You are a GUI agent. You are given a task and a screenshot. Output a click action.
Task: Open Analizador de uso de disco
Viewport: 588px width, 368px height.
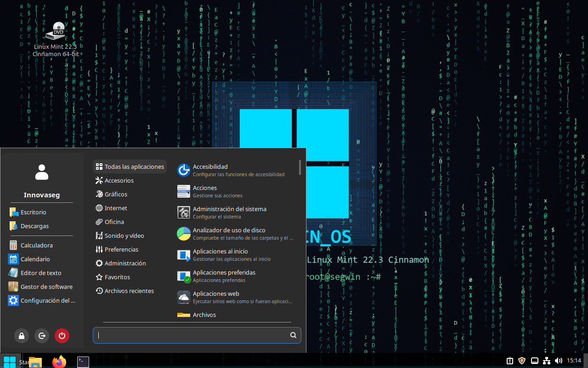[x=236, y=234]
